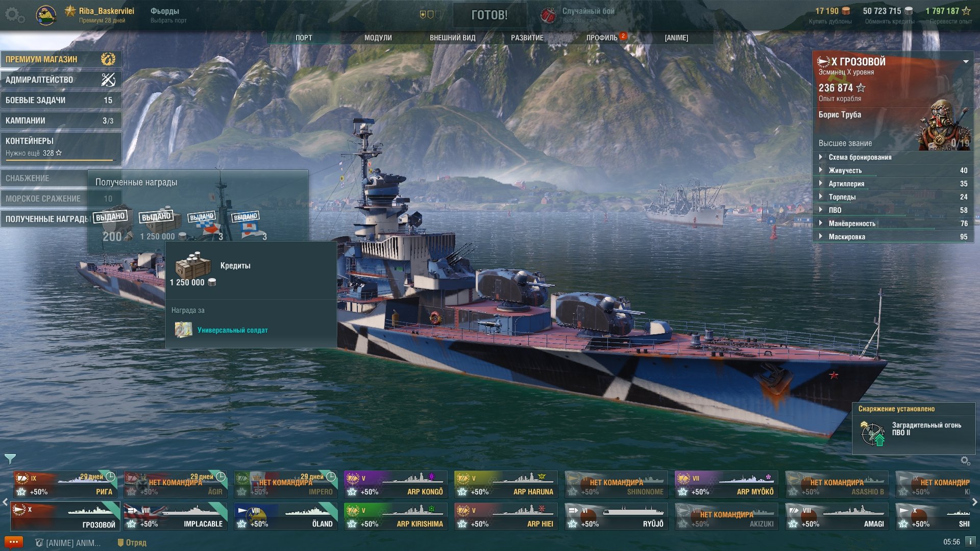Open the ship carousel filter funnel icon
Screen dimensions: 980x551
(10, 459)
